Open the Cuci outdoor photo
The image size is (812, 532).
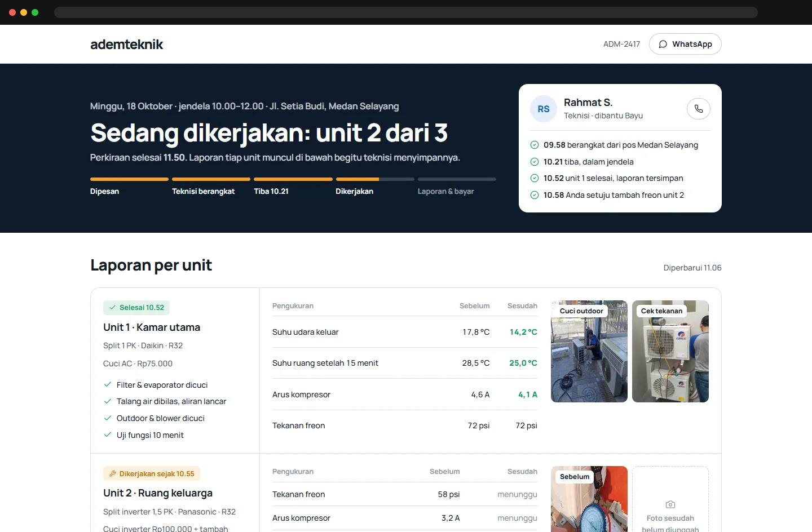click(589, 351)
